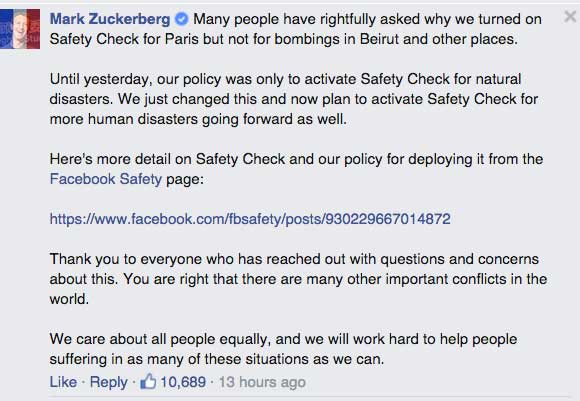
Task: Reply to Mark Zuckerberg's comment
Action: point(108,382)
